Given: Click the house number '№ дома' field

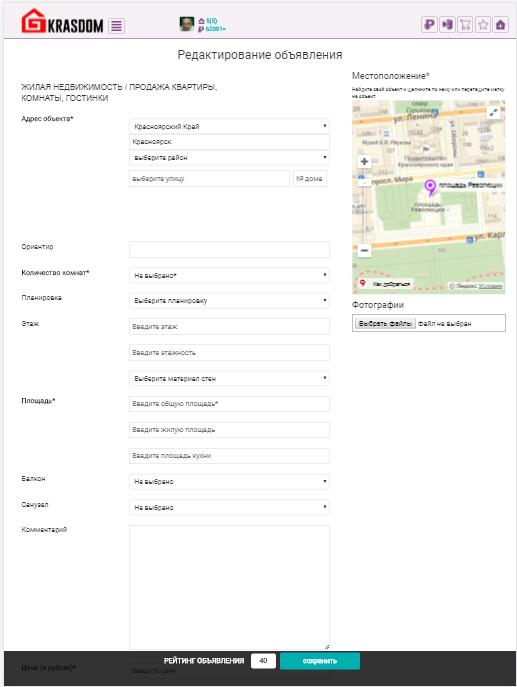Looking at the screenshot, I should (x=310, y=179).
